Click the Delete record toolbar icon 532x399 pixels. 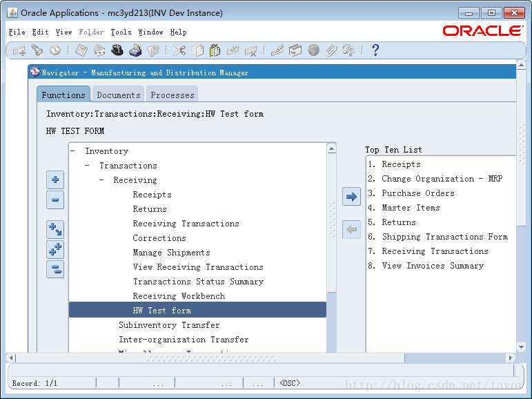pos(251,50)
